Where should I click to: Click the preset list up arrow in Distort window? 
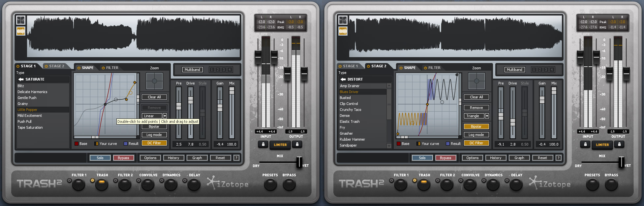coord(389,86)
